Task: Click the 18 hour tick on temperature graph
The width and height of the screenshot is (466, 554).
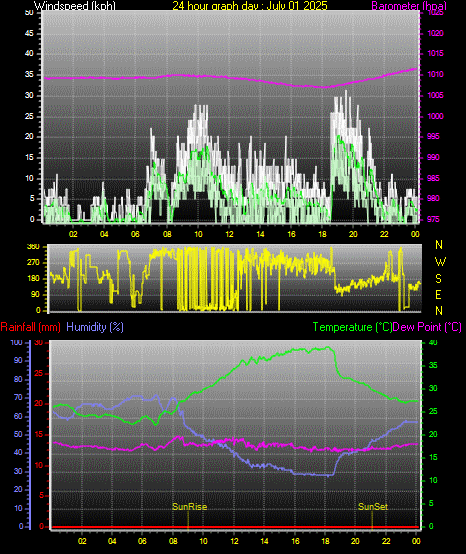Action: tap(325, 541)
